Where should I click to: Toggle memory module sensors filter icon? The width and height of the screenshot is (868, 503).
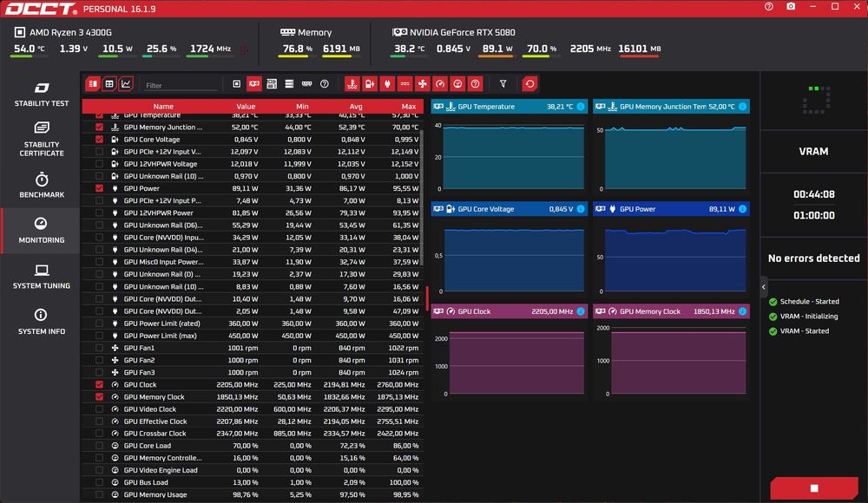point(306,84)
